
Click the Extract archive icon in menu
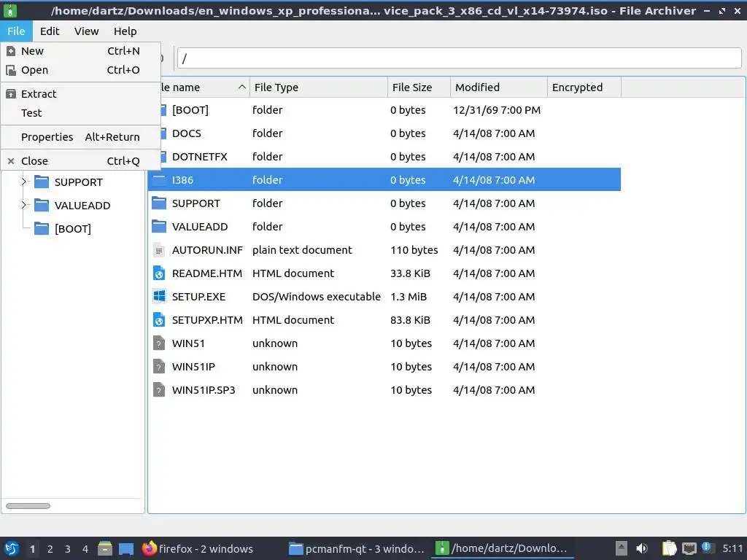(11, 94)
